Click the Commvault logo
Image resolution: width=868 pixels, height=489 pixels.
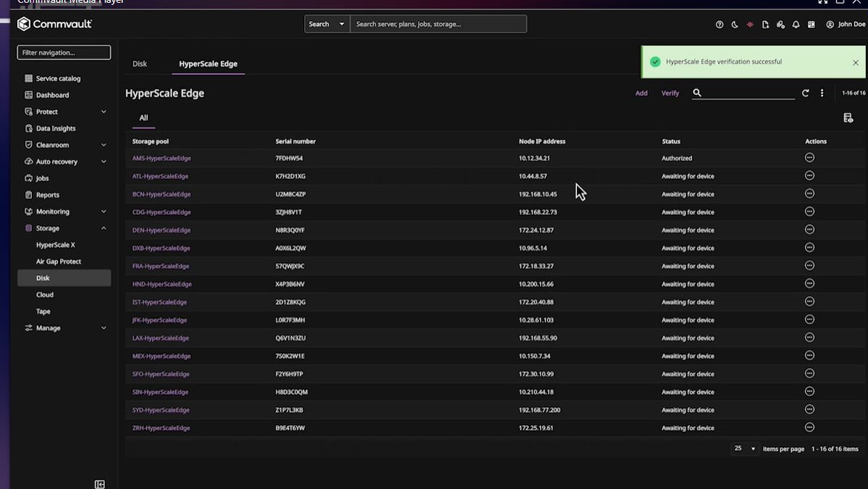click(55, 23)
